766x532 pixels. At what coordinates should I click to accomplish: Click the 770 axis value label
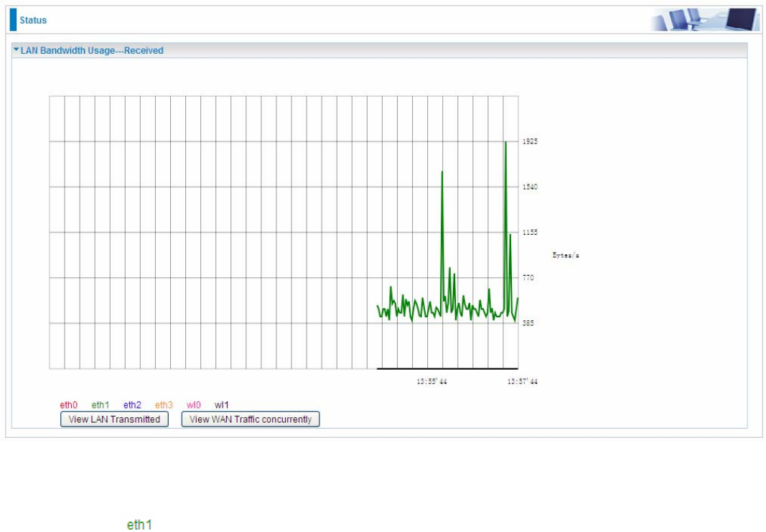pyautogui.click(x=528, y=277)
